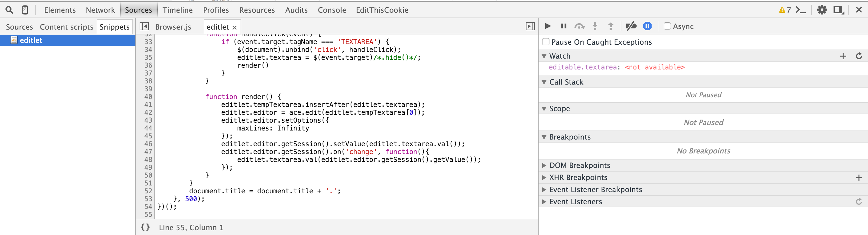
Task: Toggle pause on exceptions button
Action: point(647,26)
